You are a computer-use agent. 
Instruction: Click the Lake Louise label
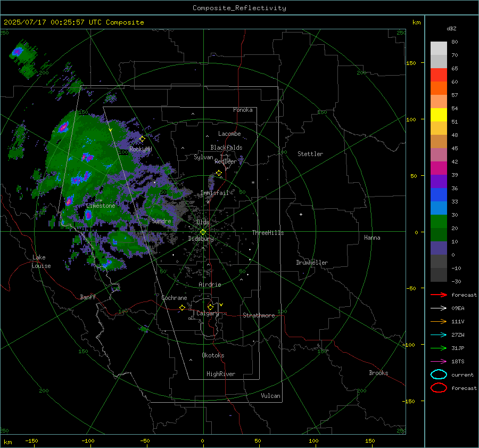[x=41, y=262]
